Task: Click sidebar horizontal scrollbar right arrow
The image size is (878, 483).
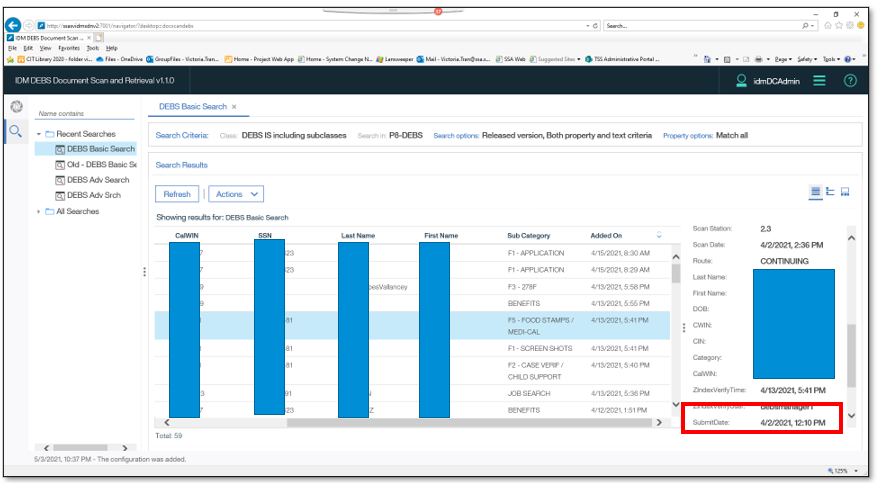Action: (125, 448)
